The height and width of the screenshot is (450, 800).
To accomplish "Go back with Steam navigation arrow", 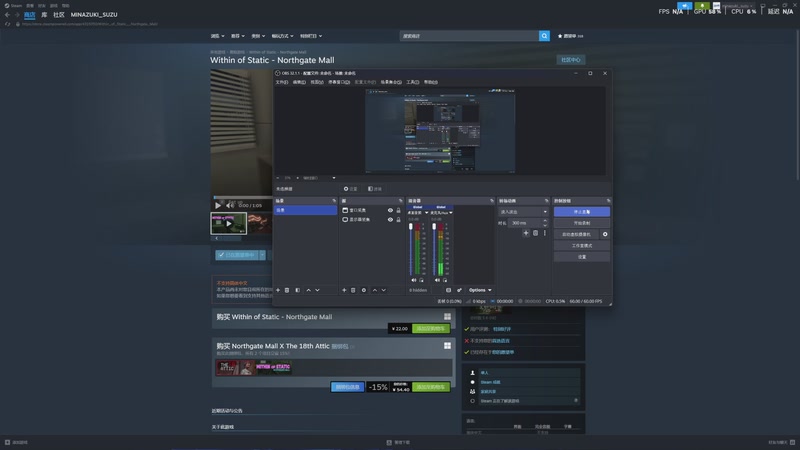I will 7,15.
